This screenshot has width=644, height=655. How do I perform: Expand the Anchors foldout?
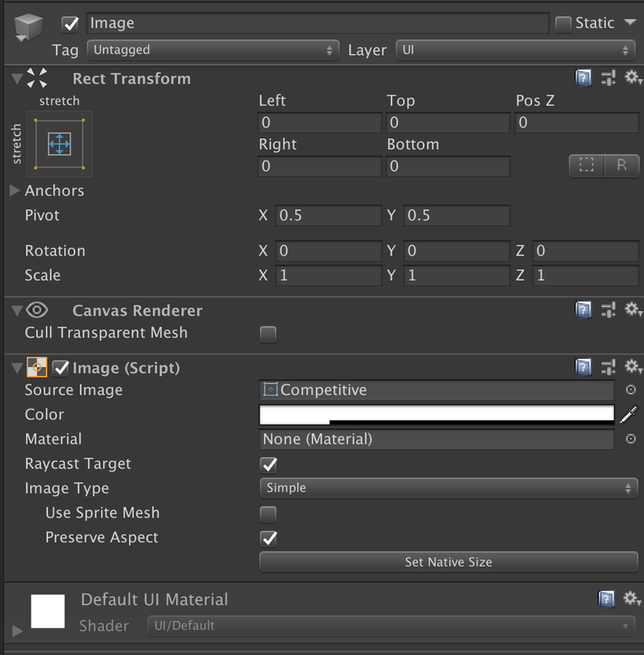click(x=15, y=191)
